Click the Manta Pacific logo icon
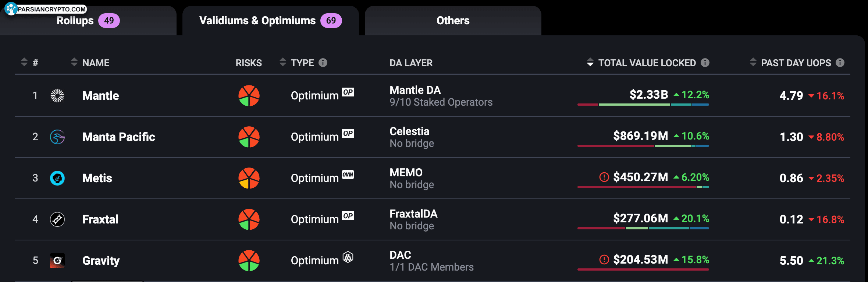This screenshot has width=868, height=282. coord(57,137)
